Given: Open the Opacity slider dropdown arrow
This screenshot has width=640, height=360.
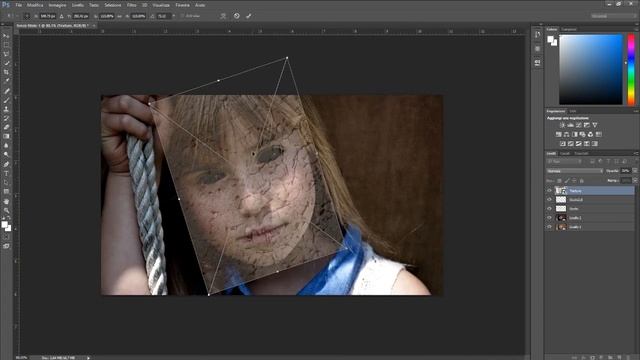Looking at the screenshot, I should 635,171.
